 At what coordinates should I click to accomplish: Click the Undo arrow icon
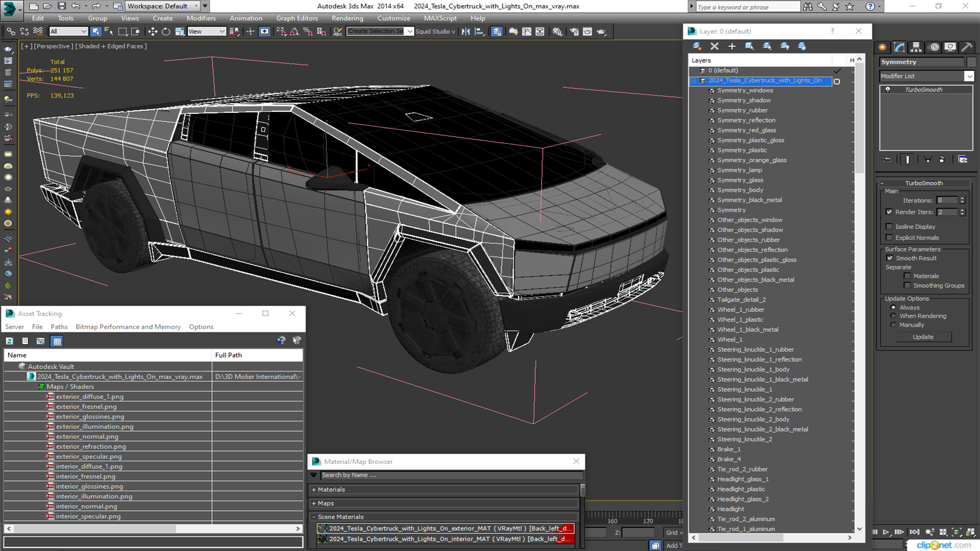coord(76,6)
